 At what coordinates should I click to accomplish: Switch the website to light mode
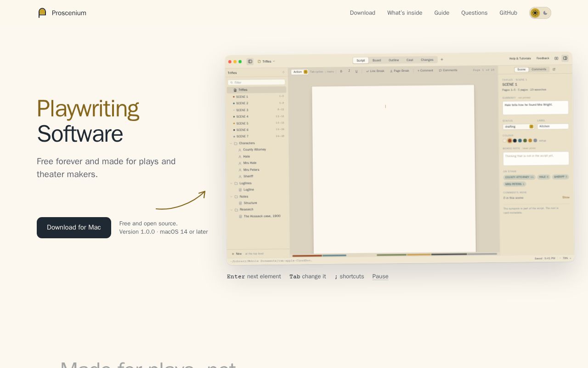[535, 13]
